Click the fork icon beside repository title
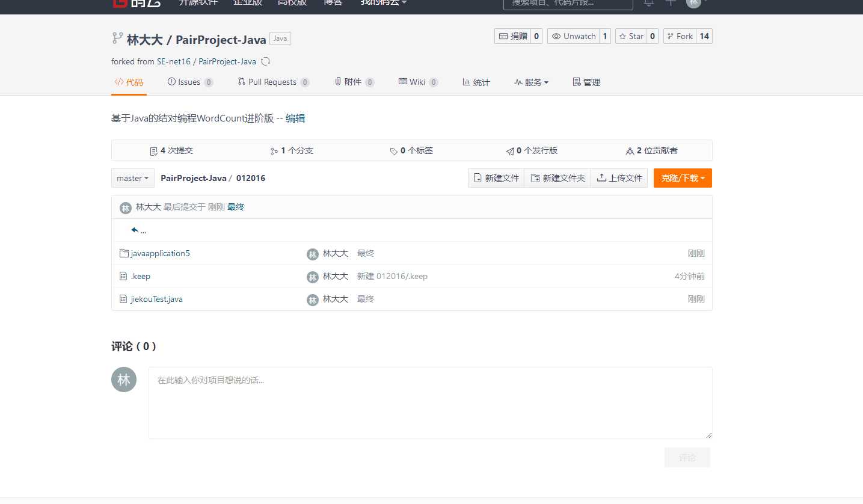Screen dimensions: 863x504 pos(117,38)
